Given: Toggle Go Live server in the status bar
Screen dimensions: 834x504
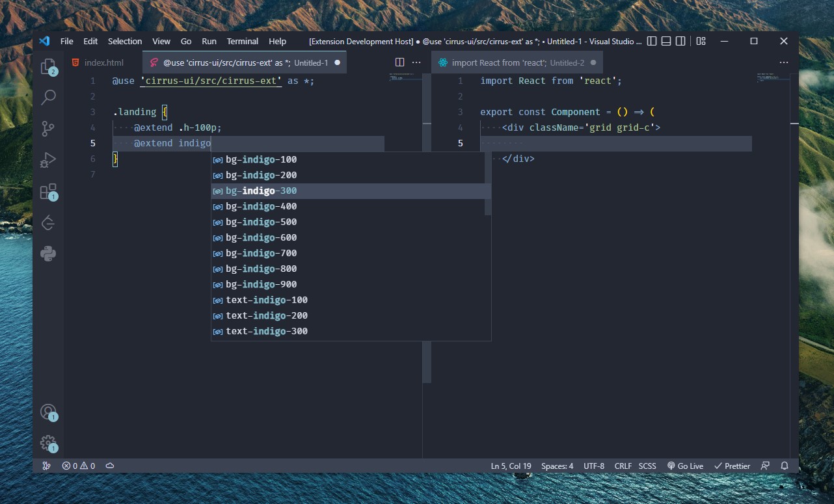Looking at the screenshot, I should [685, 466].
